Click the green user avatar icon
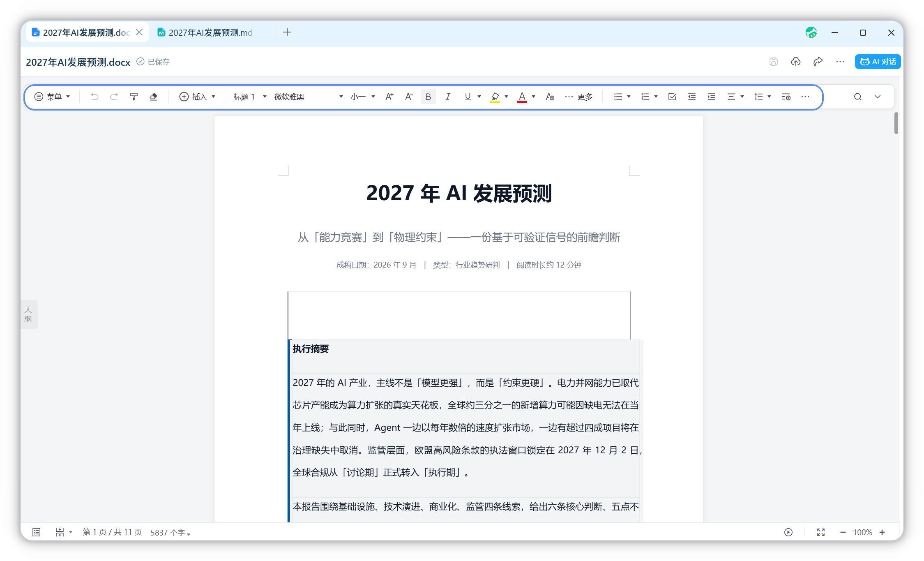This screenshot has width=924, height=561. pos(811,32)
